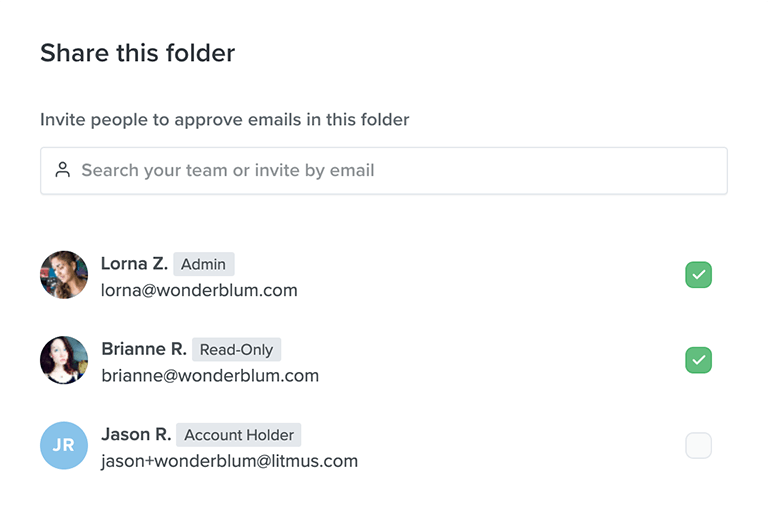Click the blue JR initials avatar
Image resolution: width=768 pixels, height=510 pixels.
point(64,445)
